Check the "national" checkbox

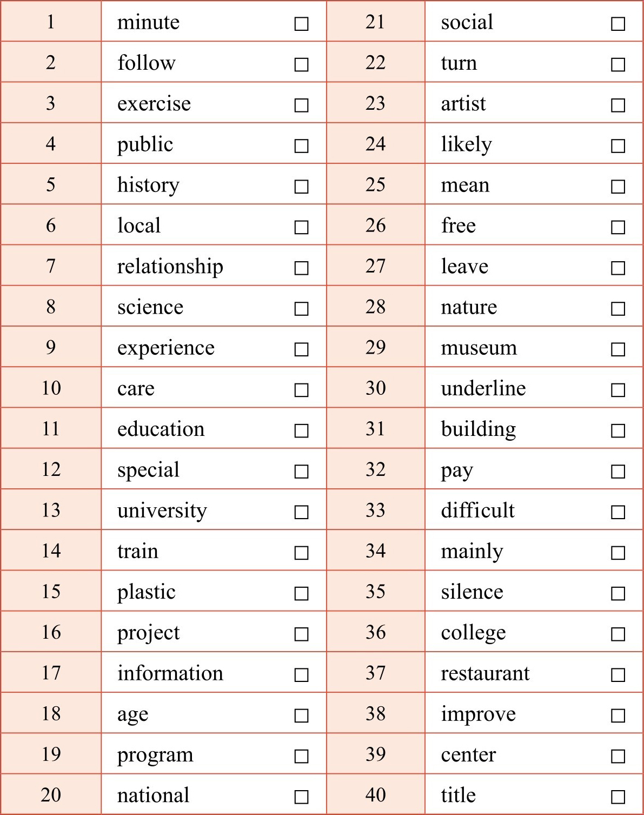pos(301,797)
